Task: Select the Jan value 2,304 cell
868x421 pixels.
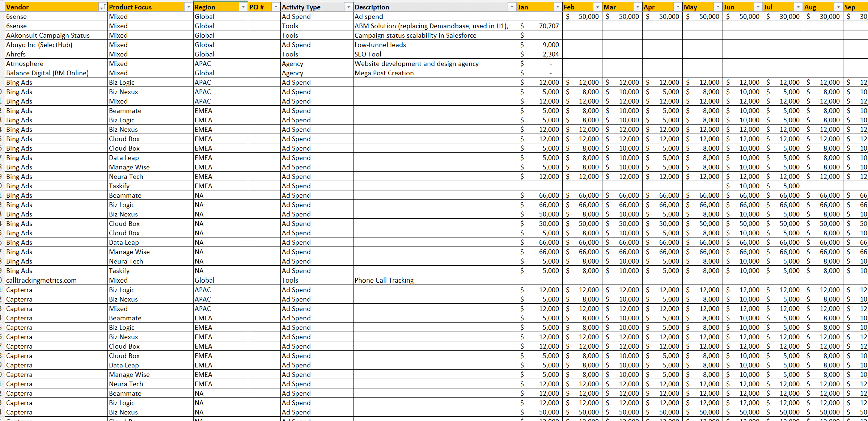Action: 540,54
